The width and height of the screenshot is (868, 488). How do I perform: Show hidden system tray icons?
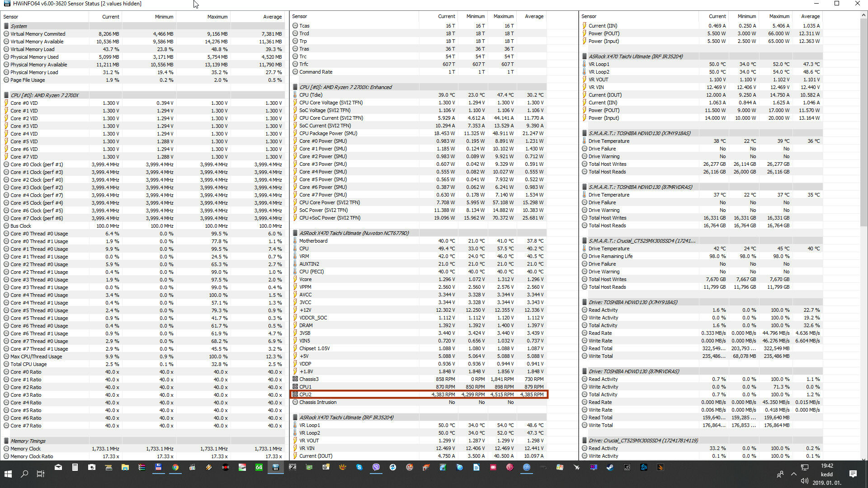(x=794, y=474)
